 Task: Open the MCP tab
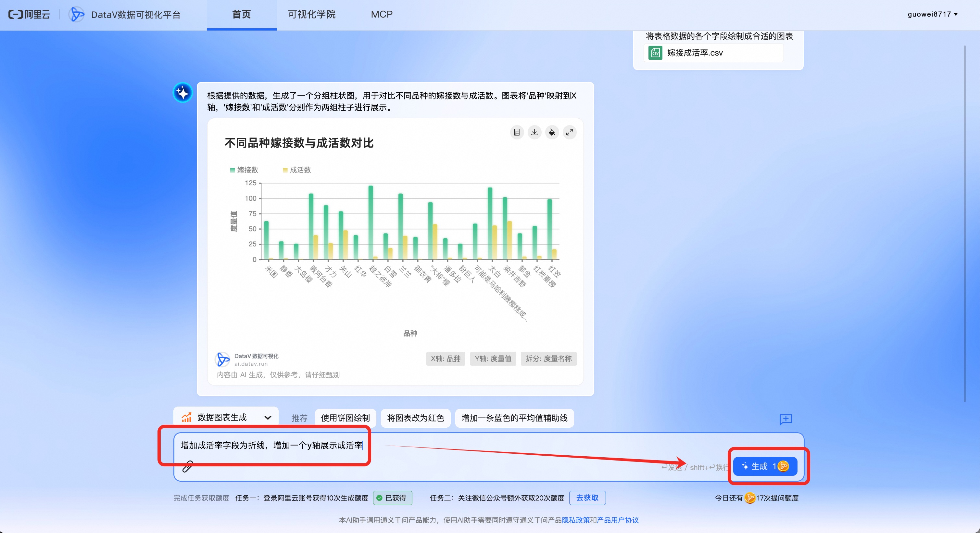coord(382,15)
